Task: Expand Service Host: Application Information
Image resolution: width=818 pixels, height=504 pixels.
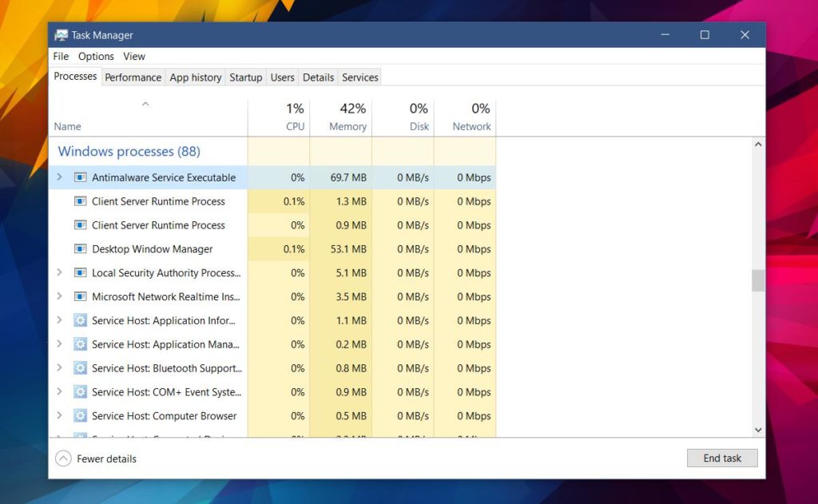Action: tap(58, 320)
